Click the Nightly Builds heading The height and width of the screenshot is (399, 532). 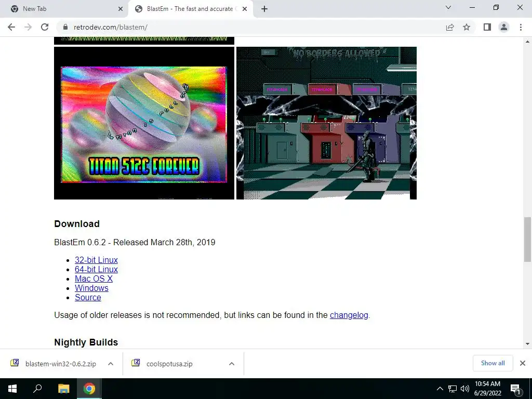[86, 342]
